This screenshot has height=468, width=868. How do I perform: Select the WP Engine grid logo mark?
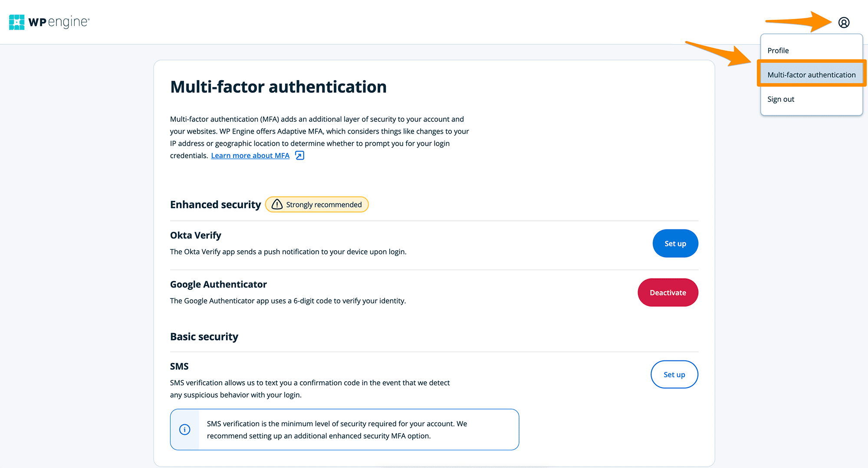point(16,21)
